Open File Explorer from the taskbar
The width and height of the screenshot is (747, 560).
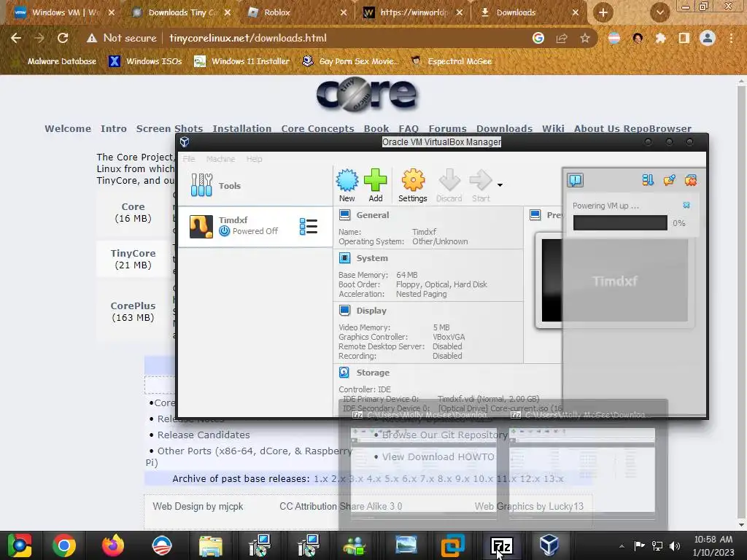point(211,545)
